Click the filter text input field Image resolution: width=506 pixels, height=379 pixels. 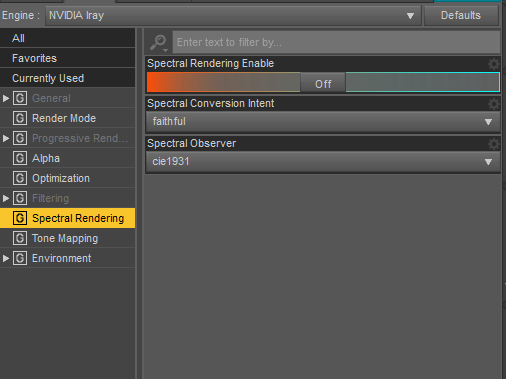tap(336, 42)
